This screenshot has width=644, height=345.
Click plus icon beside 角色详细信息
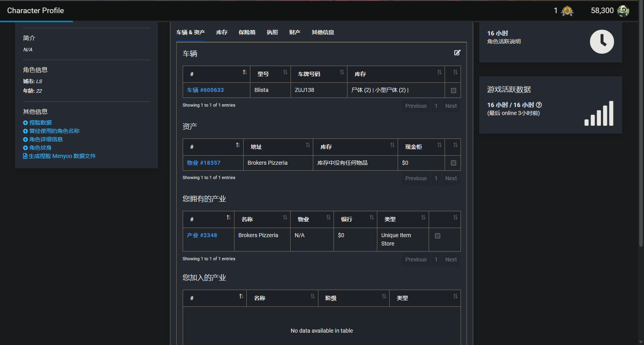click(25, 140)
